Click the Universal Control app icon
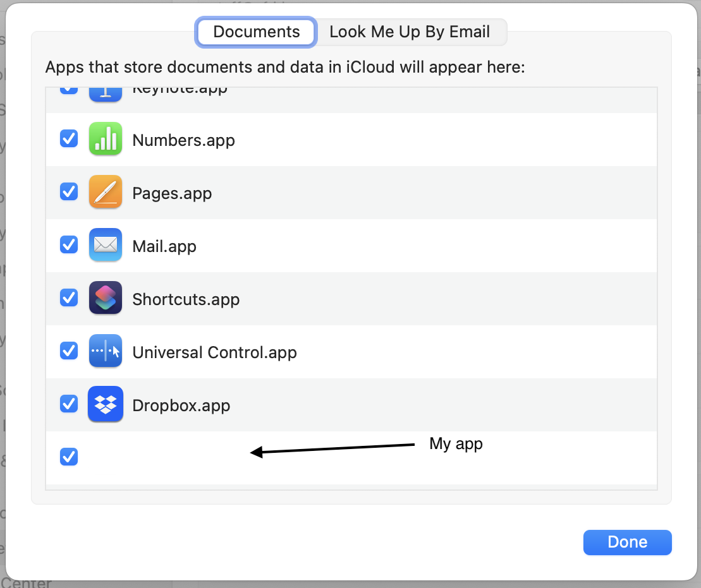This screenshot has width=701, height=588. [x=105, y=351]
